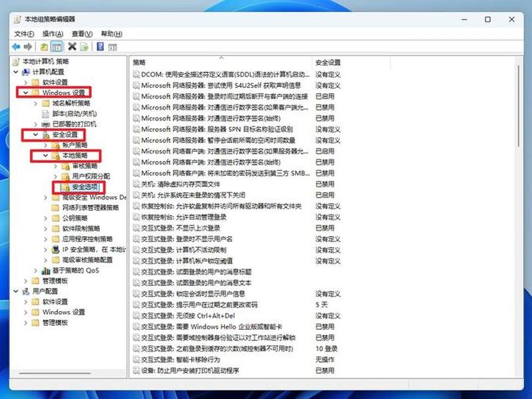Select 应用程序控制策略 in the tree

88,239
